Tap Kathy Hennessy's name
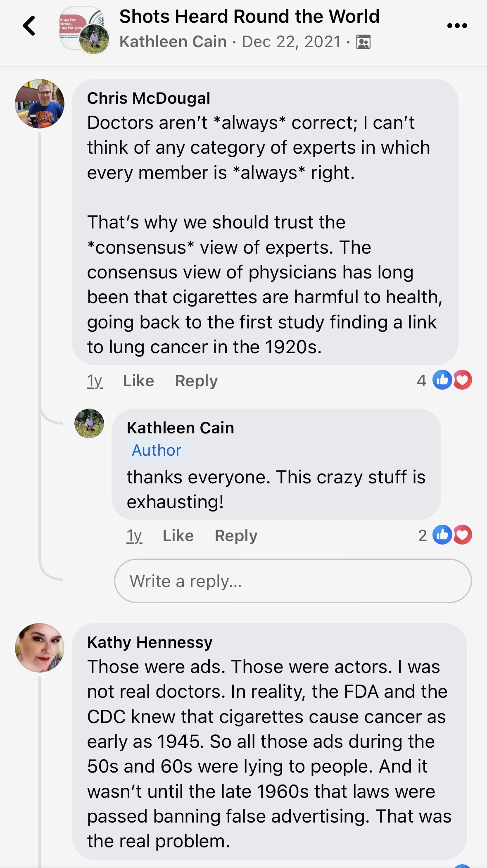 point(150,642)
